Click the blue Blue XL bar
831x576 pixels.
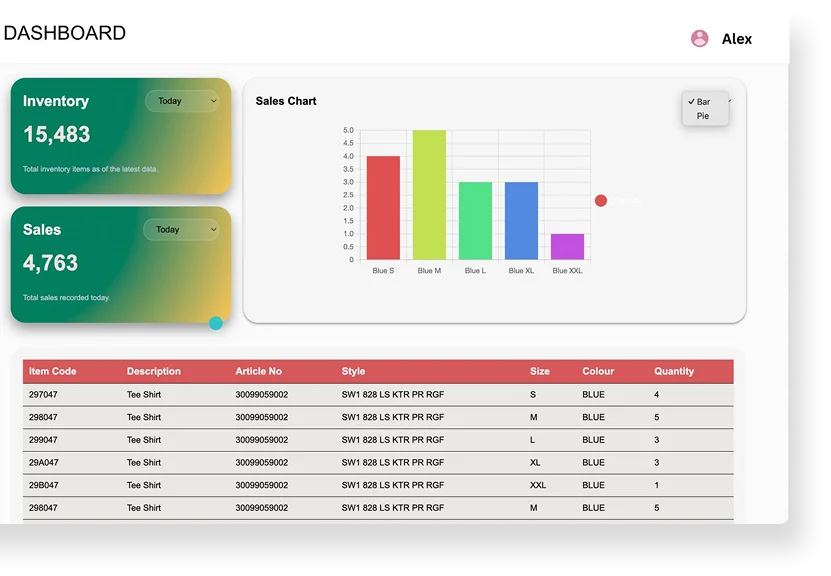[521, 221]
